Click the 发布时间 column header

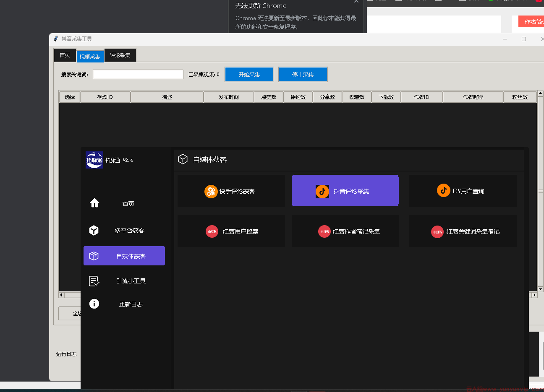point(229,97)
